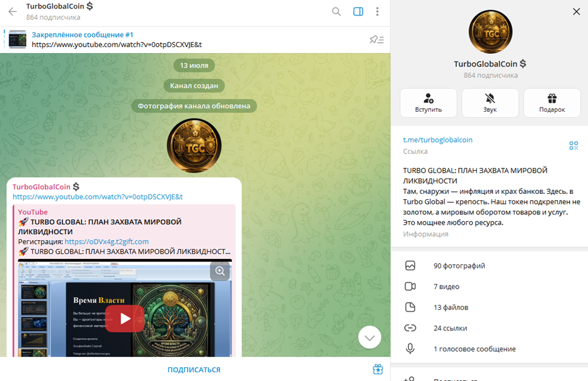Open the 7 видео section

(x=489, y=286)
